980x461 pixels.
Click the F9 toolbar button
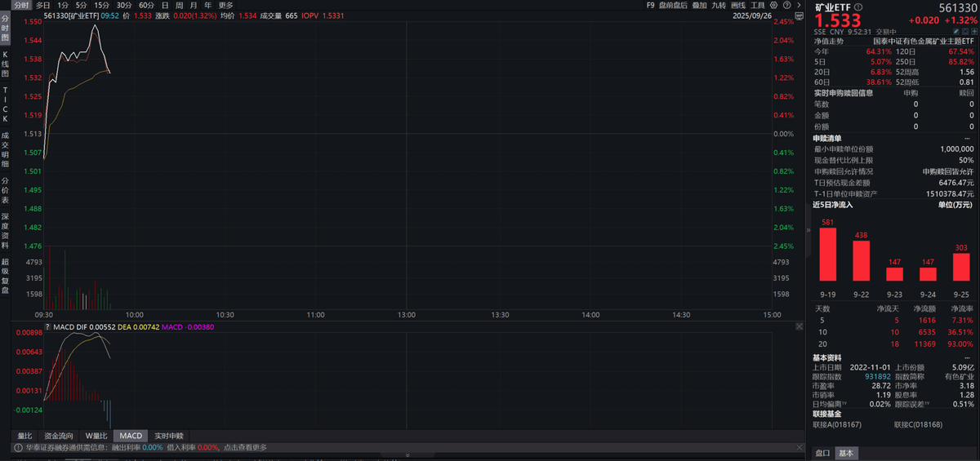pos(651,5)
